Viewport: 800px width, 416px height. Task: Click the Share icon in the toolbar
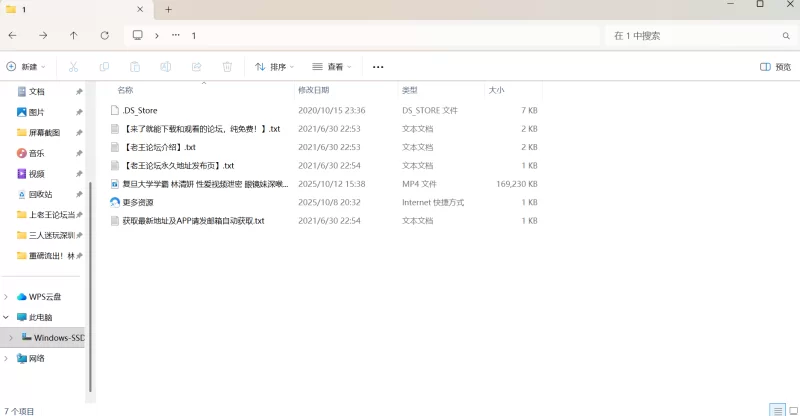196,67
